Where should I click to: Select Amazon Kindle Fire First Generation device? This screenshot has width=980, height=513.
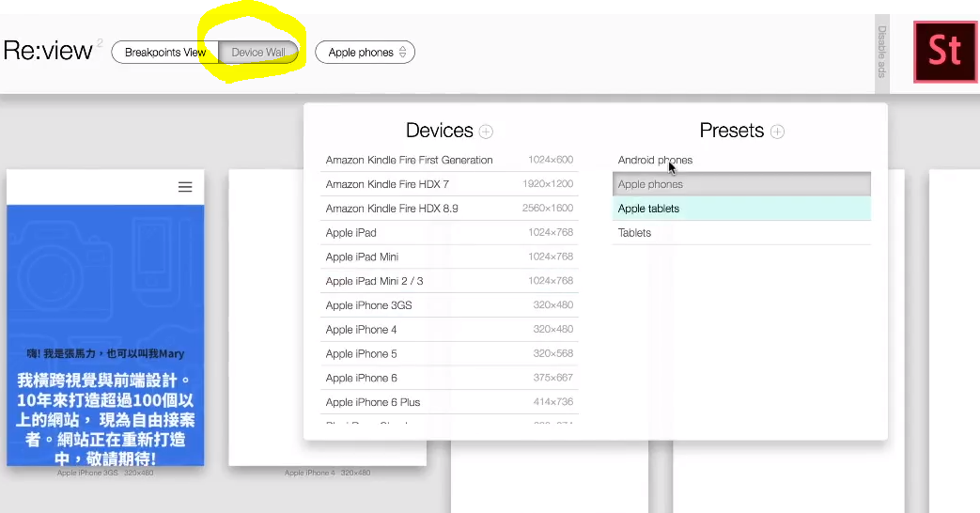(449, 160)
